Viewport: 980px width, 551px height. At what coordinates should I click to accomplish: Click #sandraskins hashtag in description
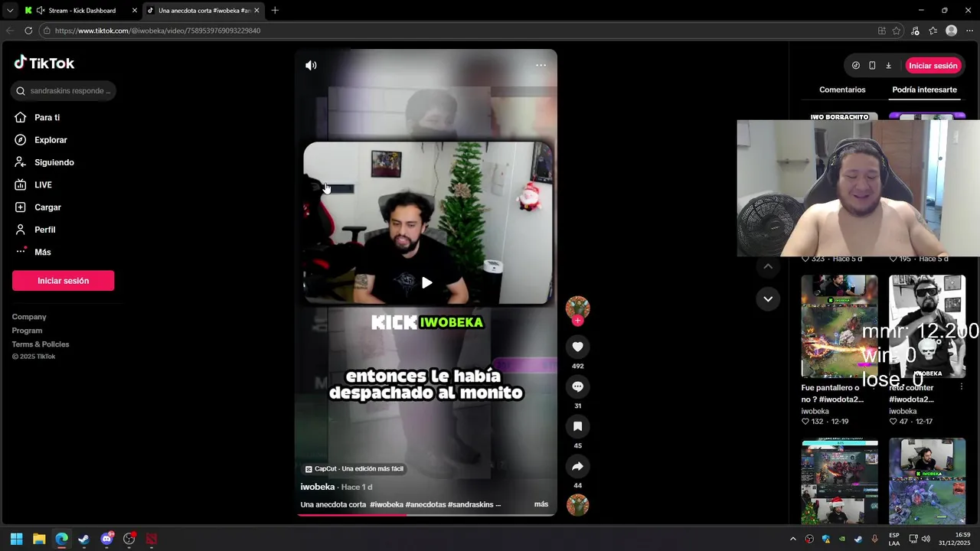point(471,504)
